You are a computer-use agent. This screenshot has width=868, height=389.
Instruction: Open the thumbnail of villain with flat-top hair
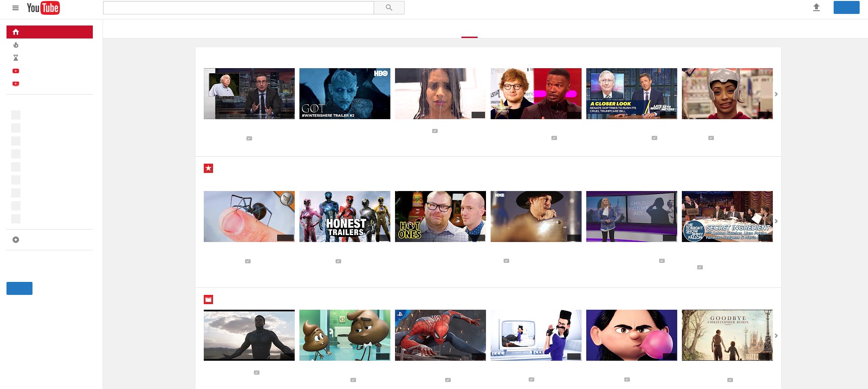536,335
